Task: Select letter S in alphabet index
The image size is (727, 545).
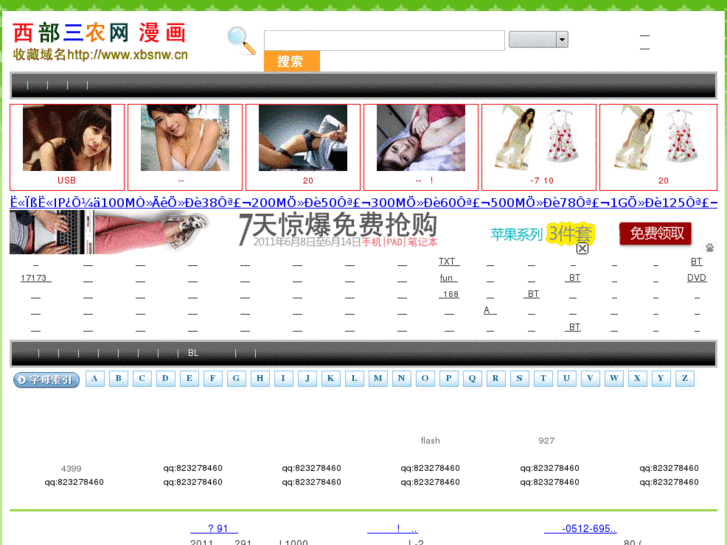Action: coord(519,378)
